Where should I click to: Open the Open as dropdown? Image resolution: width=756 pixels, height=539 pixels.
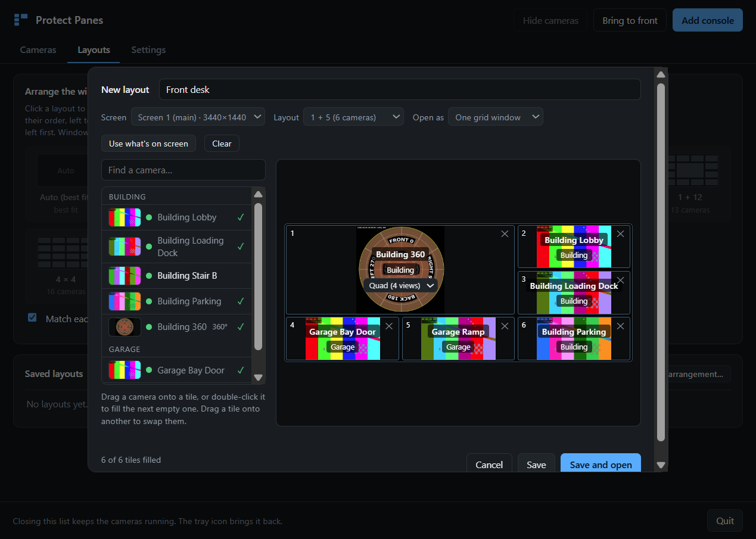[x=496, y=117]
